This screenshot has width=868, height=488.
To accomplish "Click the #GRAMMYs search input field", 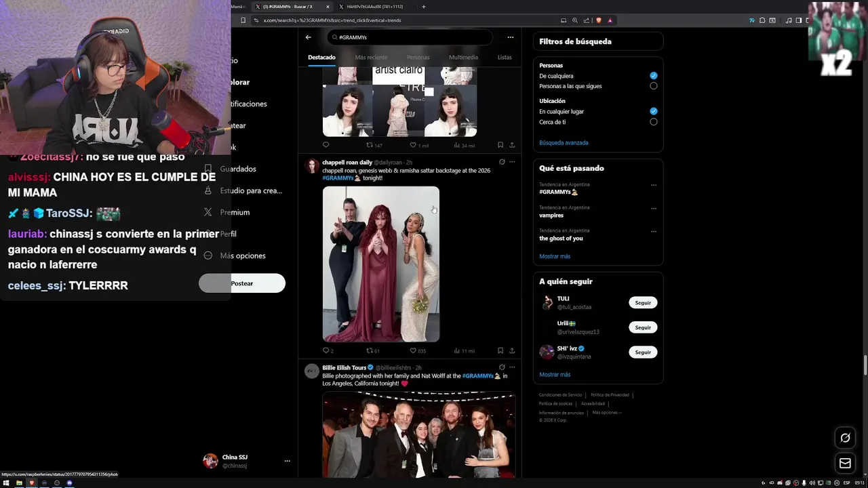I will click(410, 37).
